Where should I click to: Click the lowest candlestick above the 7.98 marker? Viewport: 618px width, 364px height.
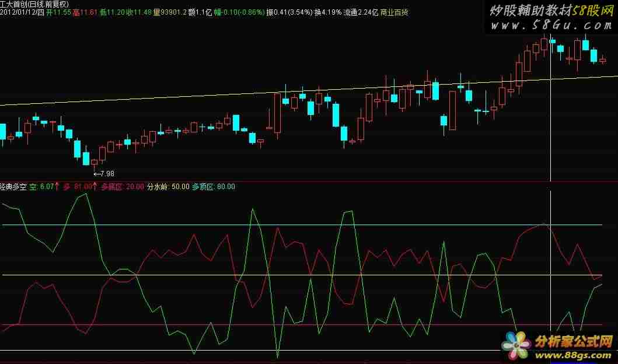[x=94, y=163]
